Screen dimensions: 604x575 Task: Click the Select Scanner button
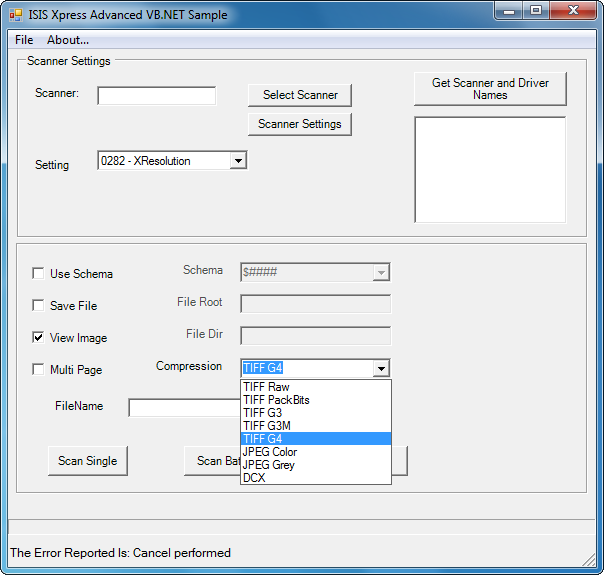(300, 95)
